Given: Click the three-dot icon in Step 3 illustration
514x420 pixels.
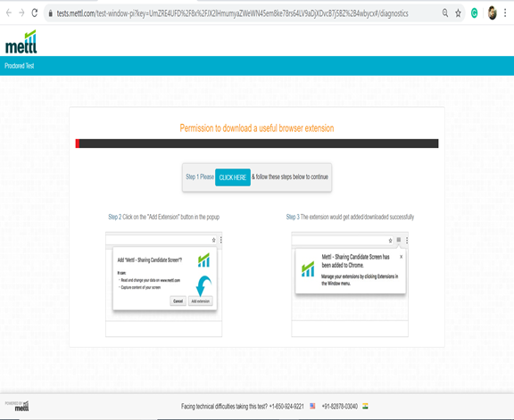Looking at the screenshot, I should [407, 241].
